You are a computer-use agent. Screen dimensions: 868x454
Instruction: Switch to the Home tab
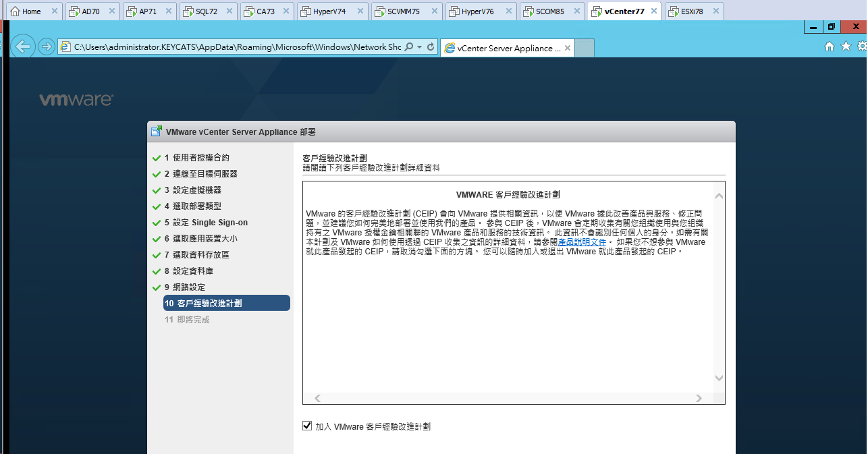(x=33, y=11)
